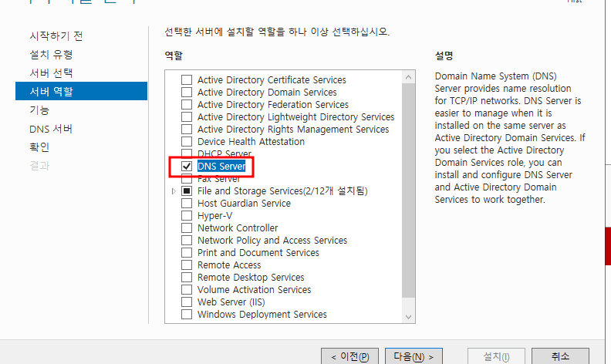The width and height of the screenshot is (611, 364).
Task: Select the Hyper-V role label
Action: tap(214, 215)
